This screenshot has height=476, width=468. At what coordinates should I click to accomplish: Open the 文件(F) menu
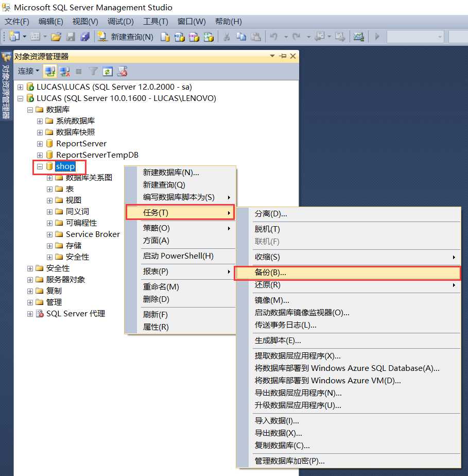[x=17, y=22]
